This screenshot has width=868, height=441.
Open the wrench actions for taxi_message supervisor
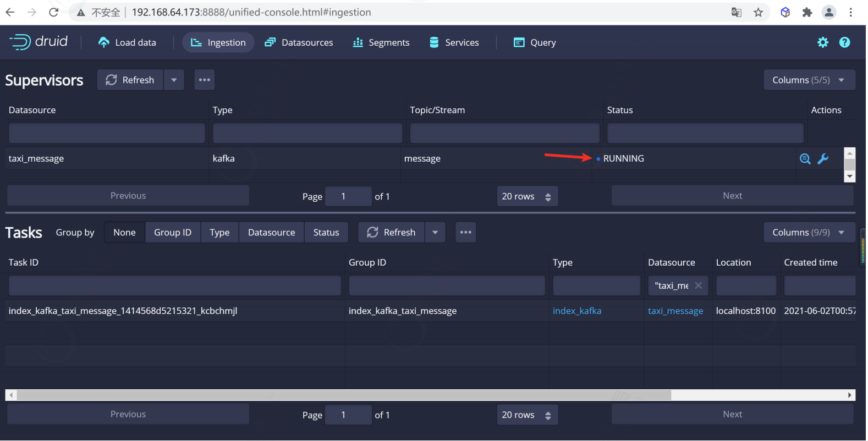pyautogui.click(x=823, y=159)
